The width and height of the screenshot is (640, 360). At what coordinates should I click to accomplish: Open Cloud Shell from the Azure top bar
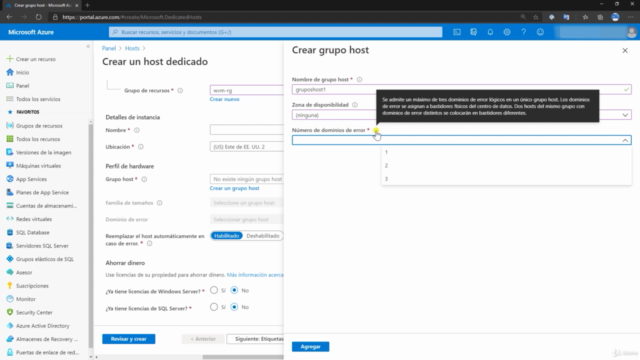click(x=457, y=32)
